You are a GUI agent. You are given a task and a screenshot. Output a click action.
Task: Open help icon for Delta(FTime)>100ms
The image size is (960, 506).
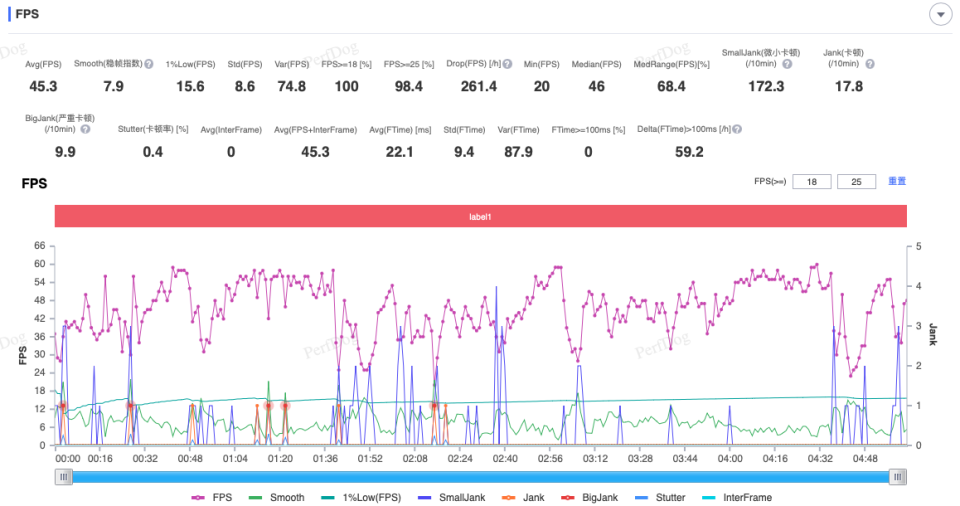point(737,129)
